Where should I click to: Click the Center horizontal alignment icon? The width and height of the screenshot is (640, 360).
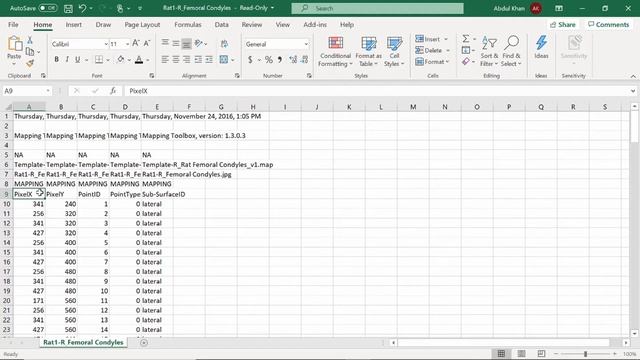click(x=176, y=60)
